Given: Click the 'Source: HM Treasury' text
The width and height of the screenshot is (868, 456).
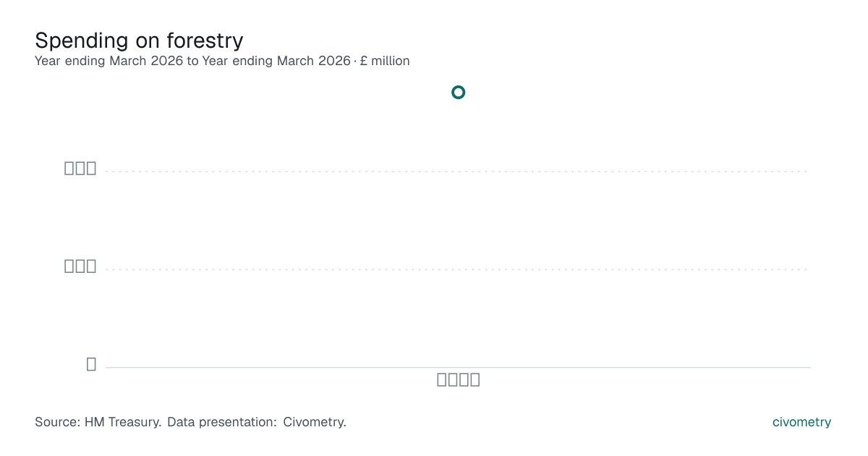Looking at the screenshot, I should (x=98, y=422).
